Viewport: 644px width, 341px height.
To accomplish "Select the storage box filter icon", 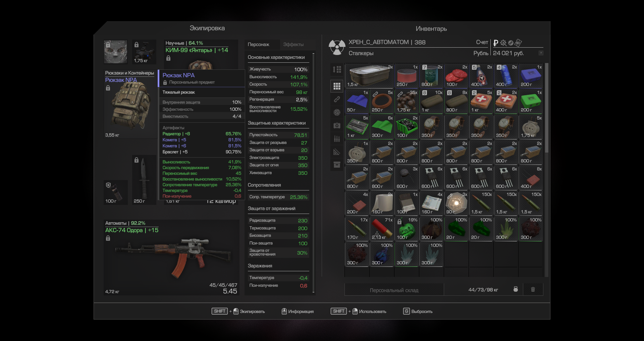I will [x=337, y=165].
